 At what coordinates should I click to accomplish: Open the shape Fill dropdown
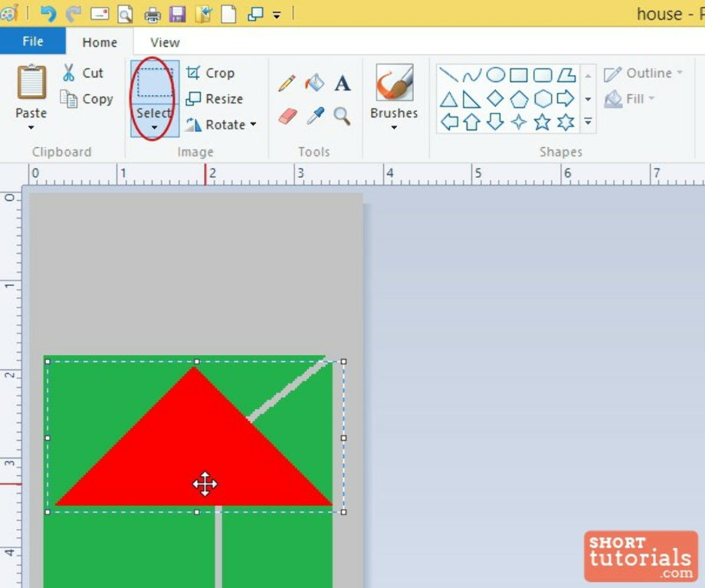click(629, 99)
